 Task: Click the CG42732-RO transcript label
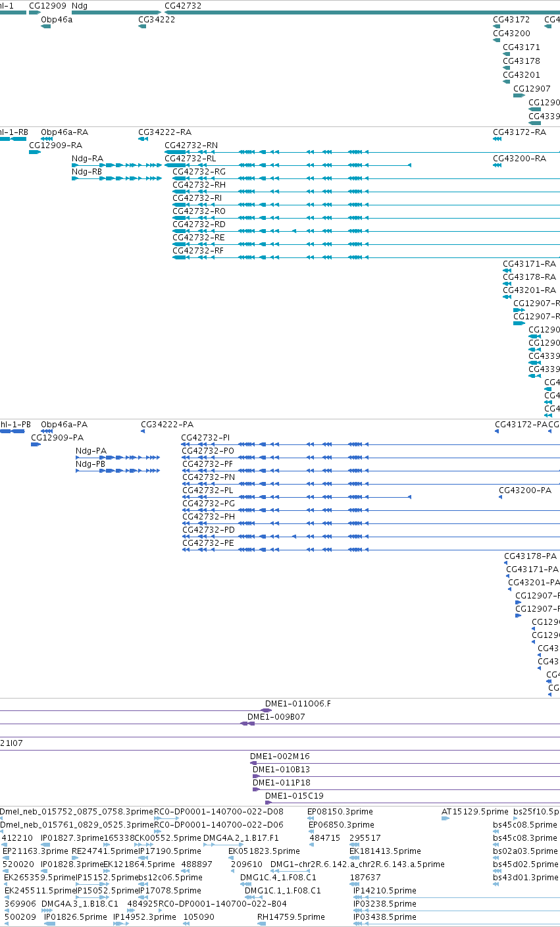point(199,211)
